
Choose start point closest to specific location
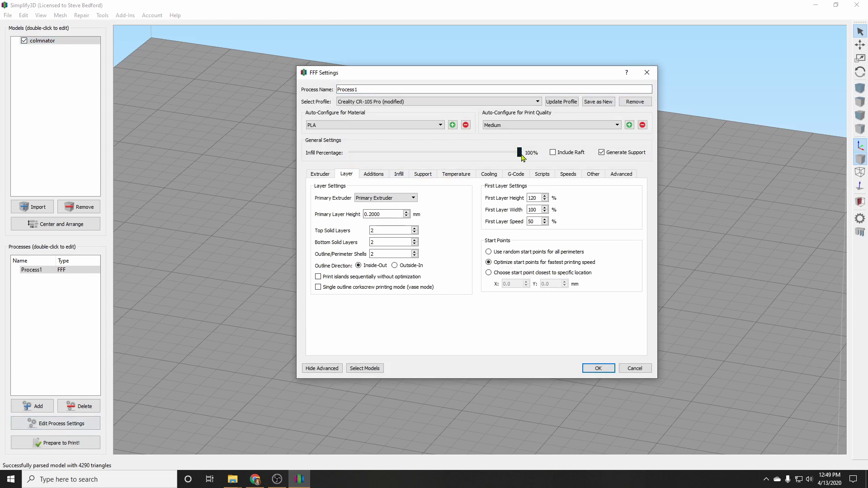[x=489, y=272]
